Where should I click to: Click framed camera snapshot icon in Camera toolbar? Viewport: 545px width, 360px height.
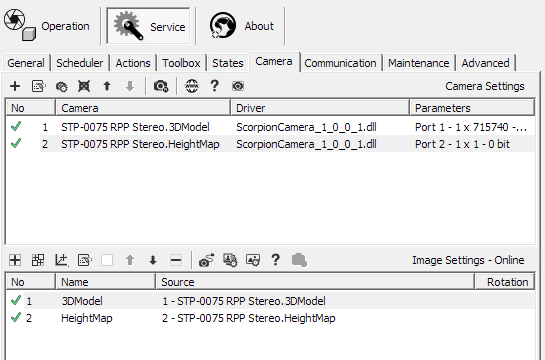tap(238, 86)
